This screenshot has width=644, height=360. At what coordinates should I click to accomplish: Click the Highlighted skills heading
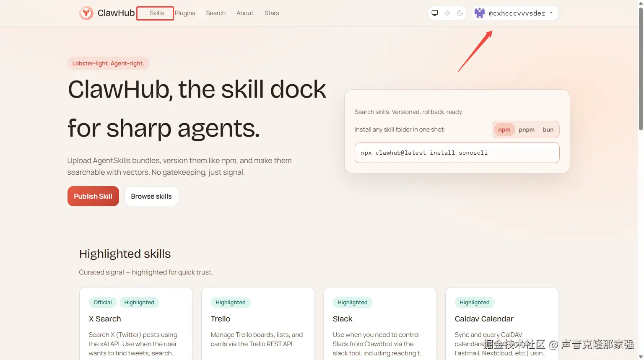(125, 254)
